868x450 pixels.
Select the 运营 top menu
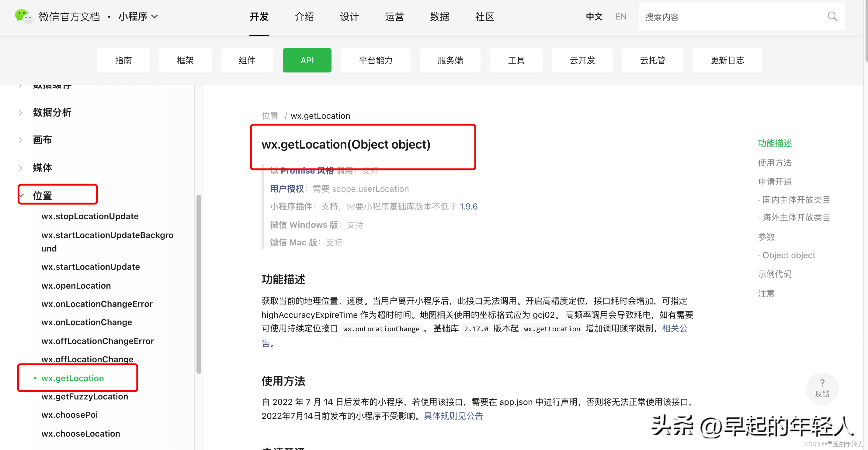pos(394,16)
